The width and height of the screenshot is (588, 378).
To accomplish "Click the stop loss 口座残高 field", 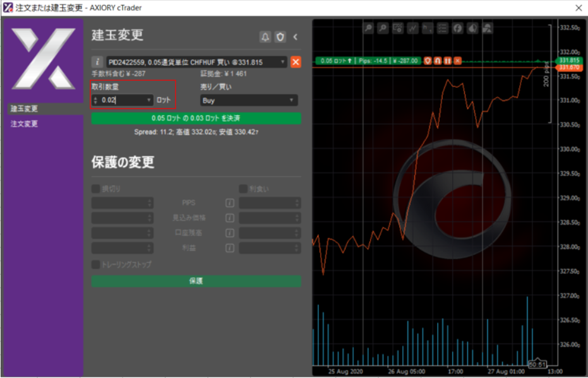I will pos(123,233).
